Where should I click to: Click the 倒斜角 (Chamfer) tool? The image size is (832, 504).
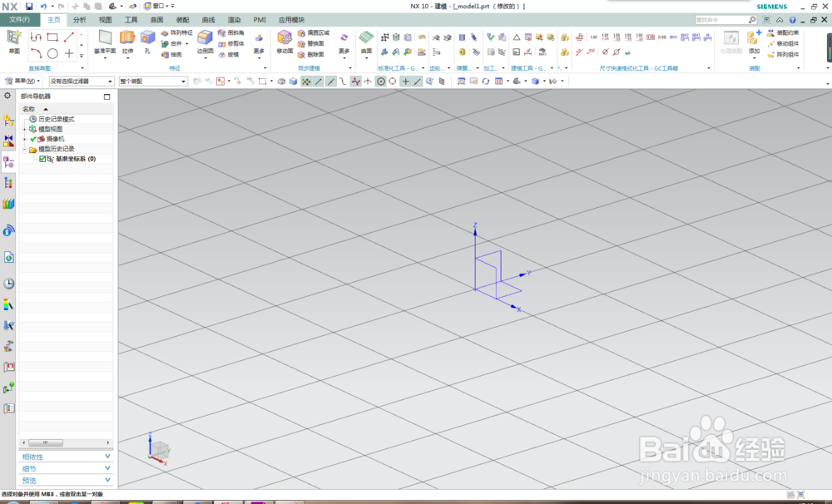[x=230, y=33]
